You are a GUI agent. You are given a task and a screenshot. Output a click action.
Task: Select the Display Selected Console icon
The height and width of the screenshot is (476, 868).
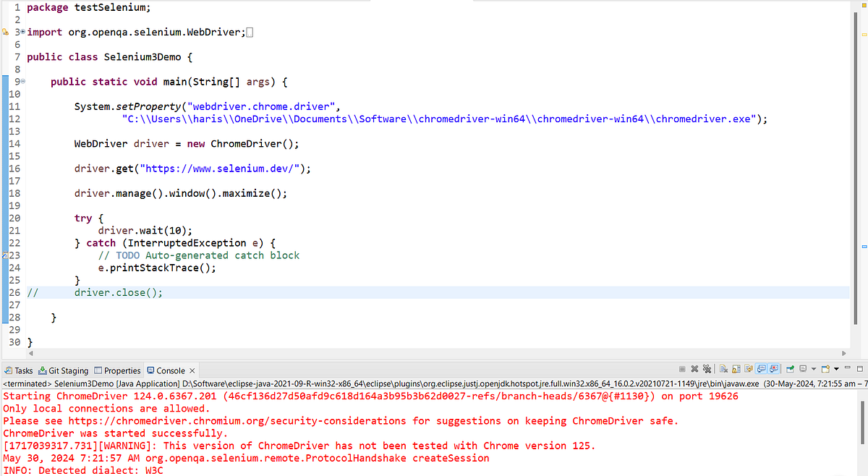pos(802,370)
